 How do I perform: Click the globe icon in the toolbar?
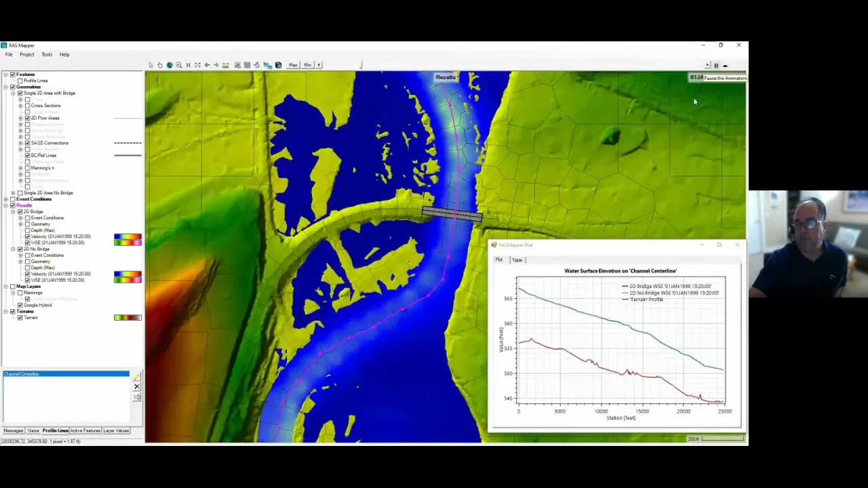(170, 65)
